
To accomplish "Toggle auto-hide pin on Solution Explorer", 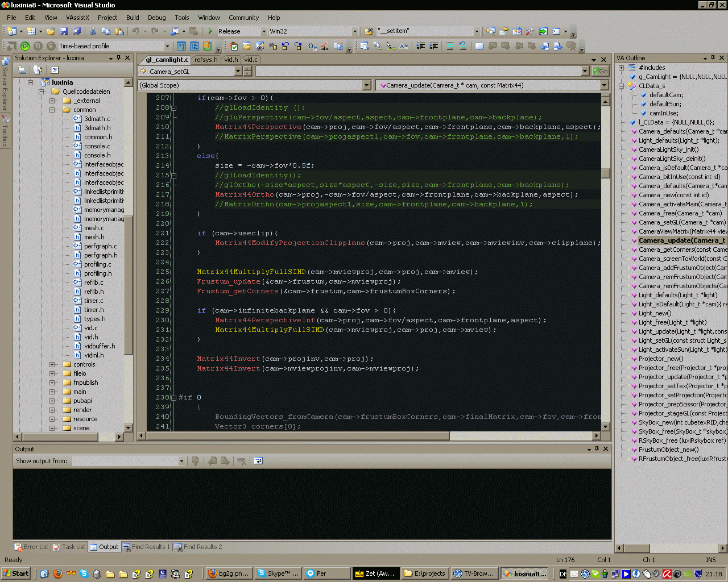I will coord(119,58).
